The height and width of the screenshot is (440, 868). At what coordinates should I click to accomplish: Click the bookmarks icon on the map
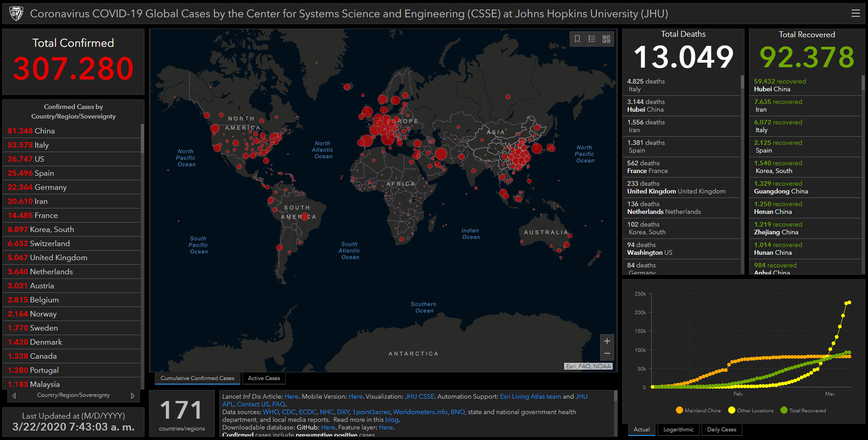[x=577, y=39]
